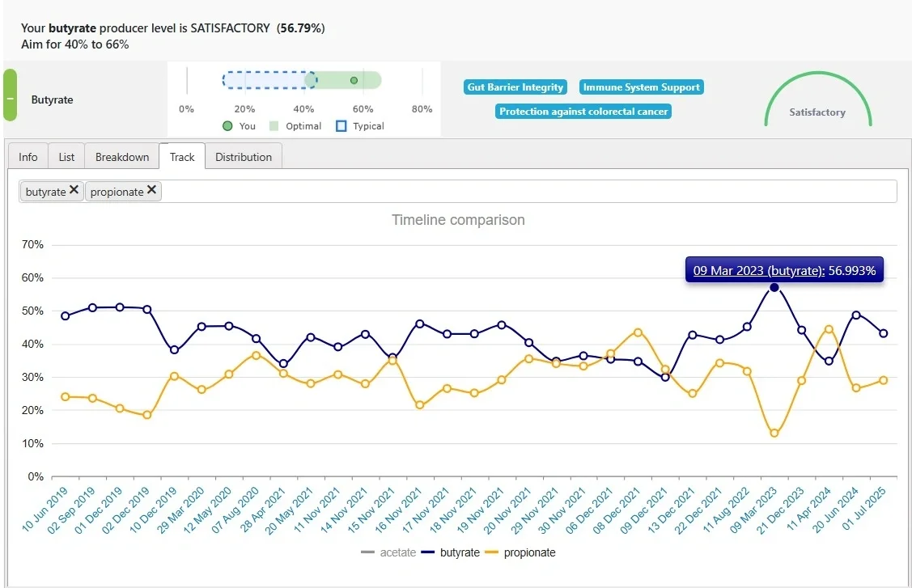
Task: Toggle the propionate series in the chart legend
Action: click(x=520, y=552)
